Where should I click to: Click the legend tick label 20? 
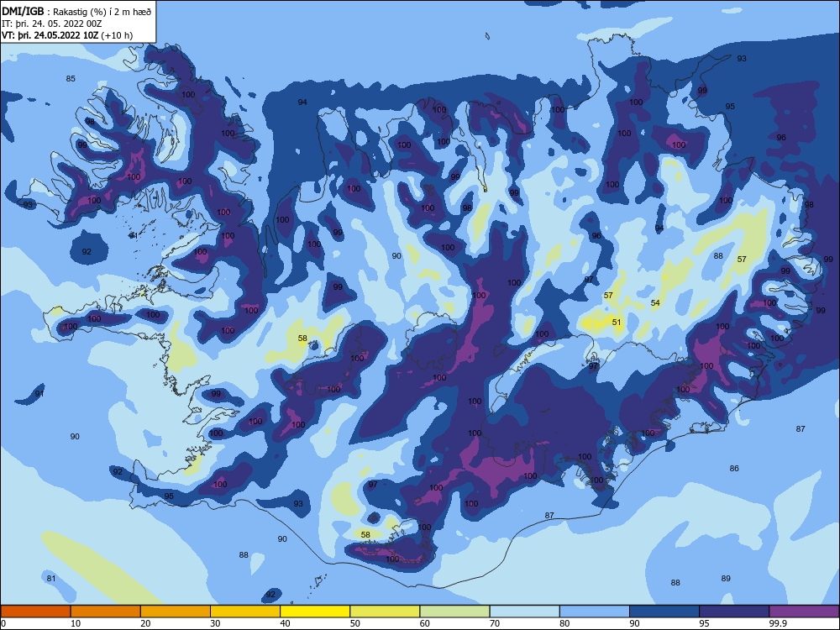(x=145, y=623)
